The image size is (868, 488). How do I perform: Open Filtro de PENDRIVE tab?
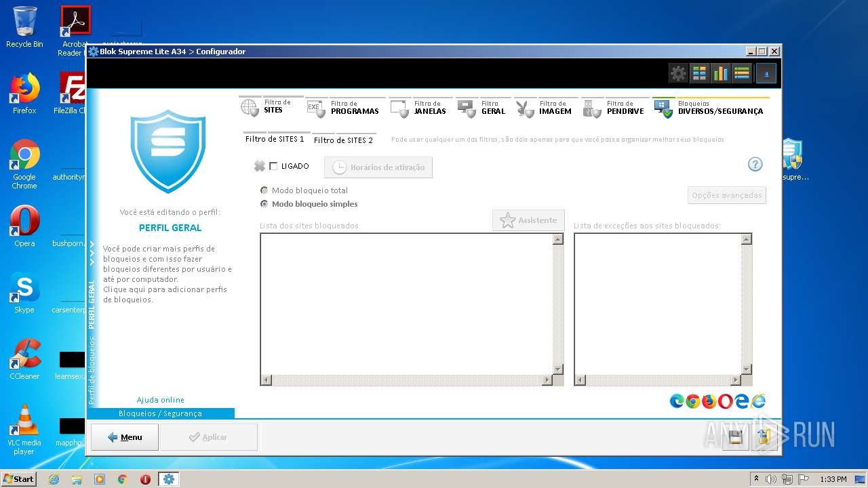[614, 107]
